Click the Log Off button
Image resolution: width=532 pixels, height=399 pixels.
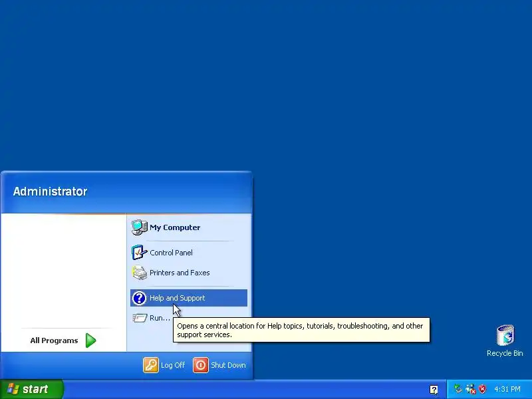coord(164,365)
